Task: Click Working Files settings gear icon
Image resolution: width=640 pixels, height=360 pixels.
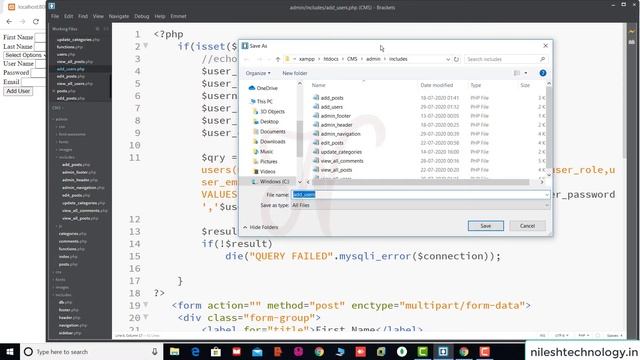Action: tap(98, 29)
